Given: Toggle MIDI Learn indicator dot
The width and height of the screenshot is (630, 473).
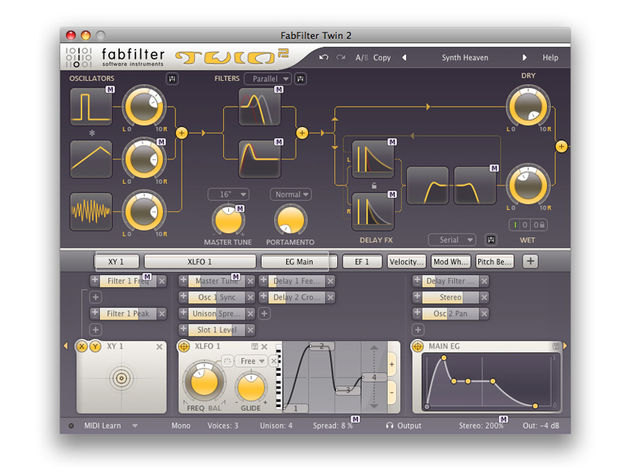Looking at the screenshot, I should [x=71, y=426].
